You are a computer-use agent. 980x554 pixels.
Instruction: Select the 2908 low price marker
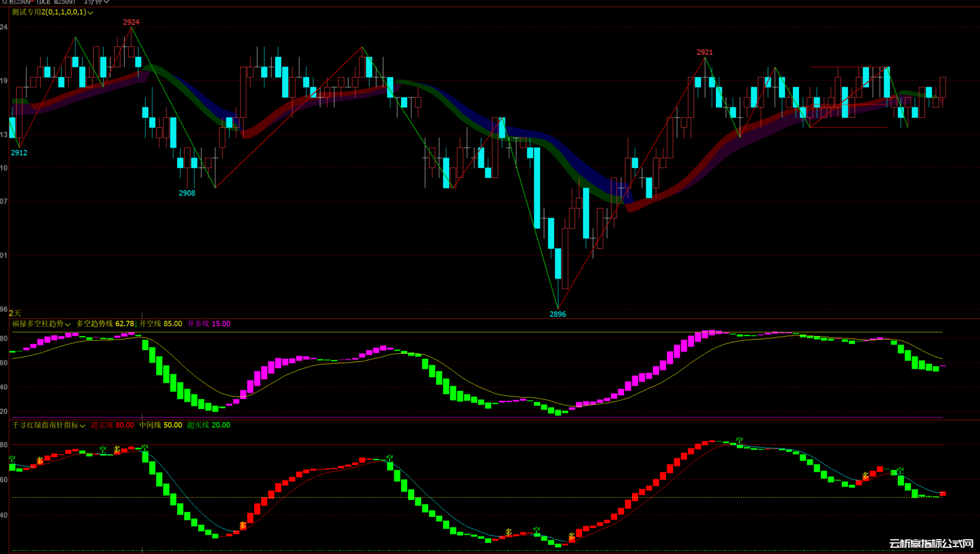click(x=186, y=193)
